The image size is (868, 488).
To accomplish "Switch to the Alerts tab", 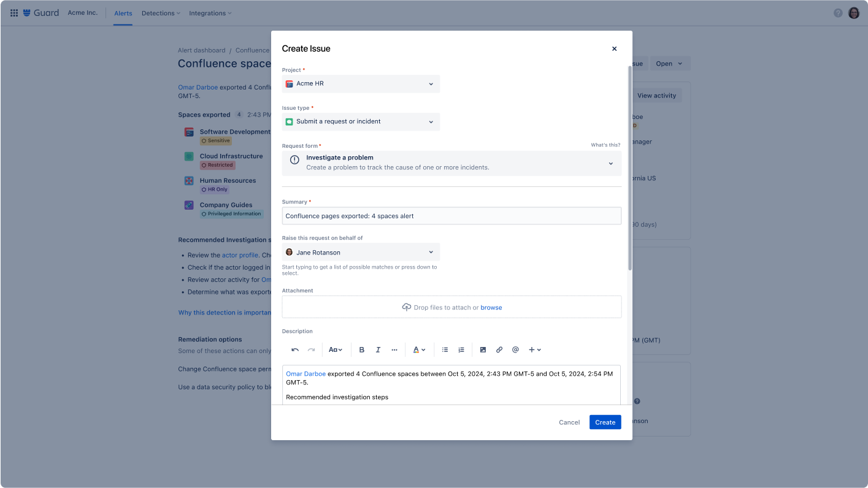I will 123,13.
